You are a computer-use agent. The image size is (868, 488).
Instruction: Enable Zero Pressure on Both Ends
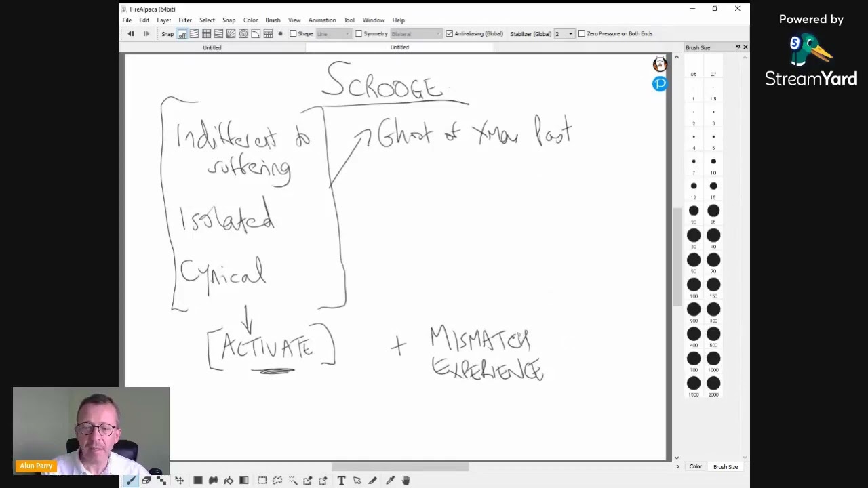click(581, 33)
